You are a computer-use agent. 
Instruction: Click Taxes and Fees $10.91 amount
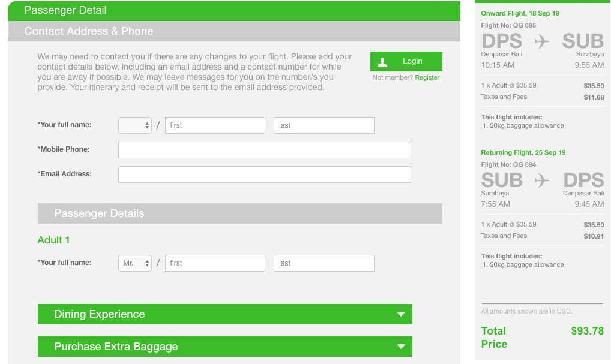tap(594, 236)
